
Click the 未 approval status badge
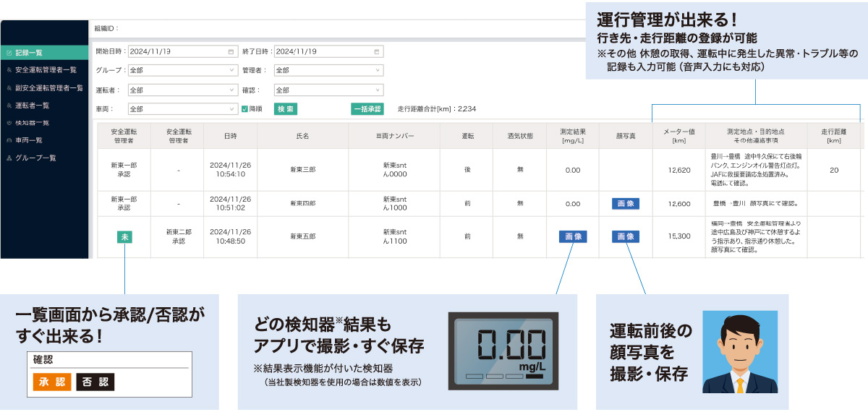point(124,236)
